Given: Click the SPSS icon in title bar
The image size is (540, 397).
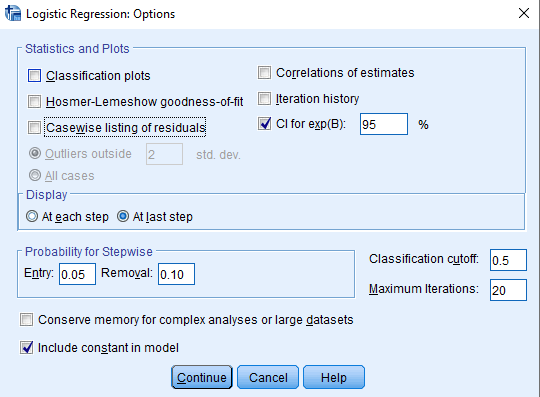Looking at the screenshot, I should tap(13, 14).
